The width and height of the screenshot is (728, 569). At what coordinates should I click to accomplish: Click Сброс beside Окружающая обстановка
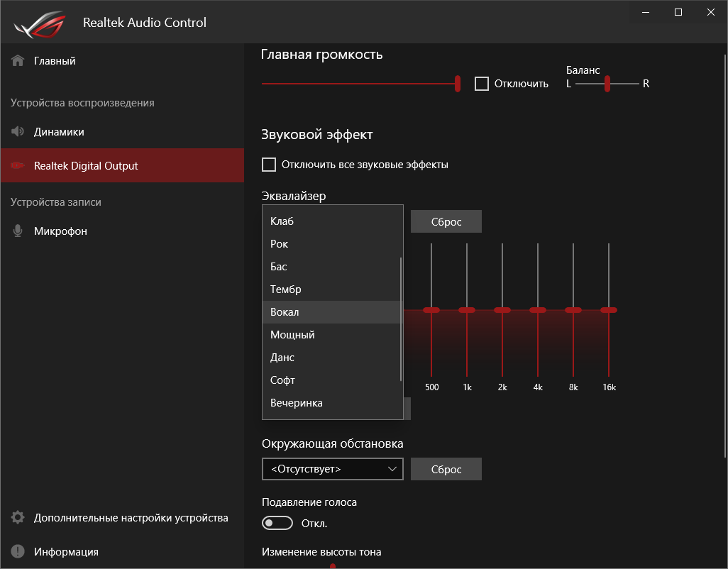click(446, 469)
